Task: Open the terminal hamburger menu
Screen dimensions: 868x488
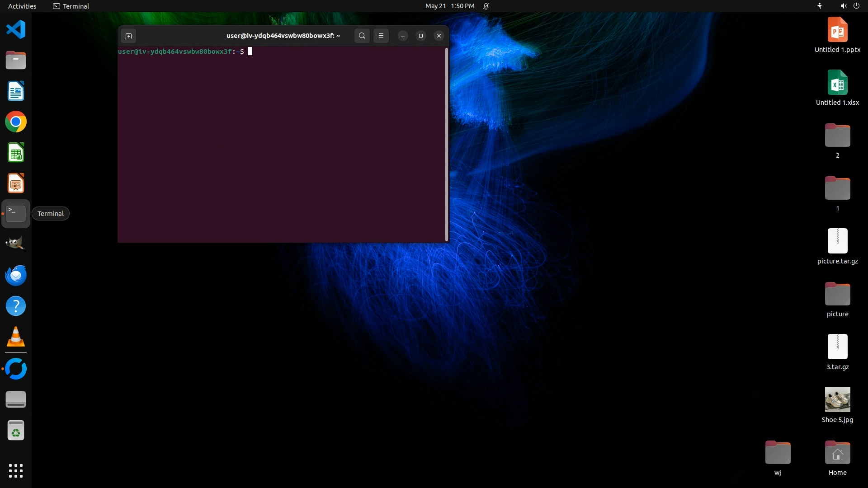Action: click(x=381, y=36)
